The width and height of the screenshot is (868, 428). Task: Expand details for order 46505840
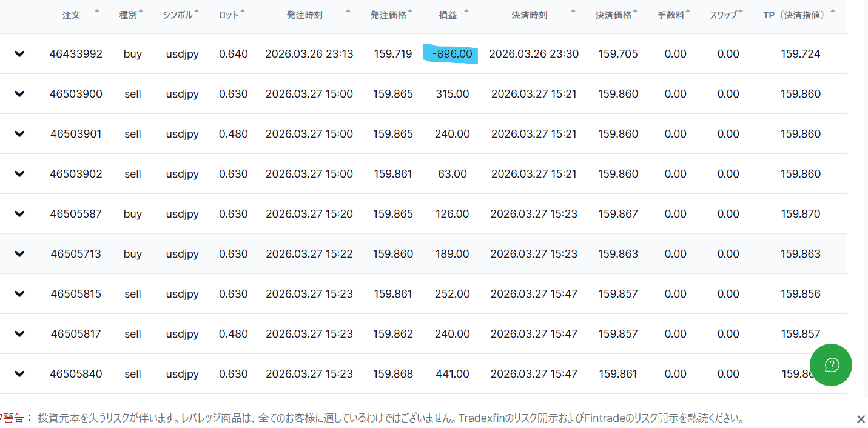[19, 374]
